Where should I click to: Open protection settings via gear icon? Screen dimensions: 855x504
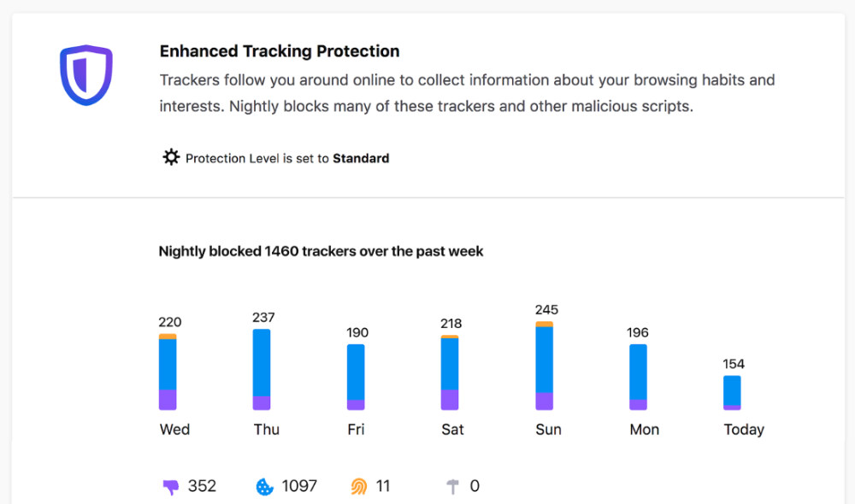pos(171,157)
